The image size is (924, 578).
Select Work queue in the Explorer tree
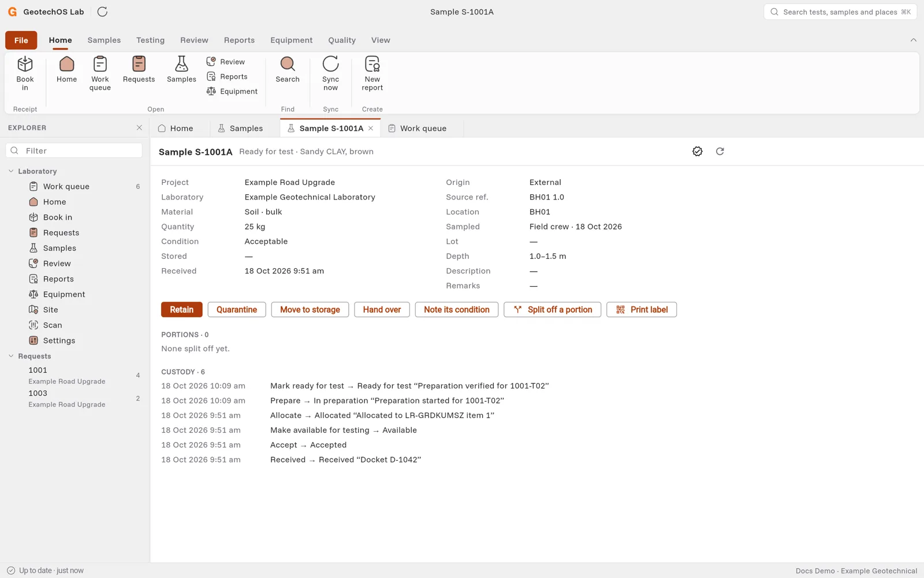74,186
